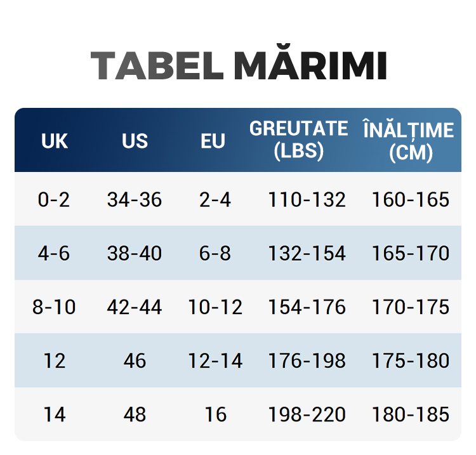476x455 pixels.
Task: Select weight 176-198 cell
Action: pyautogui.click(x=307, y=361)
